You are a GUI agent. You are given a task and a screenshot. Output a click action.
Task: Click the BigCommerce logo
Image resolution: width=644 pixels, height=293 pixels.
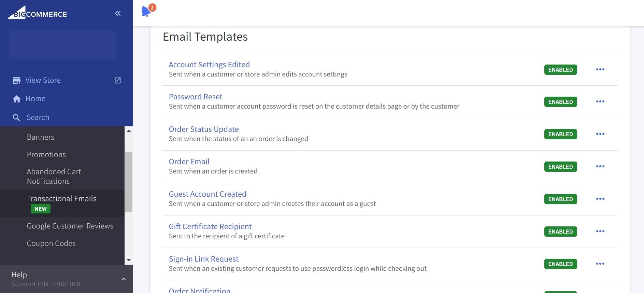38,13
